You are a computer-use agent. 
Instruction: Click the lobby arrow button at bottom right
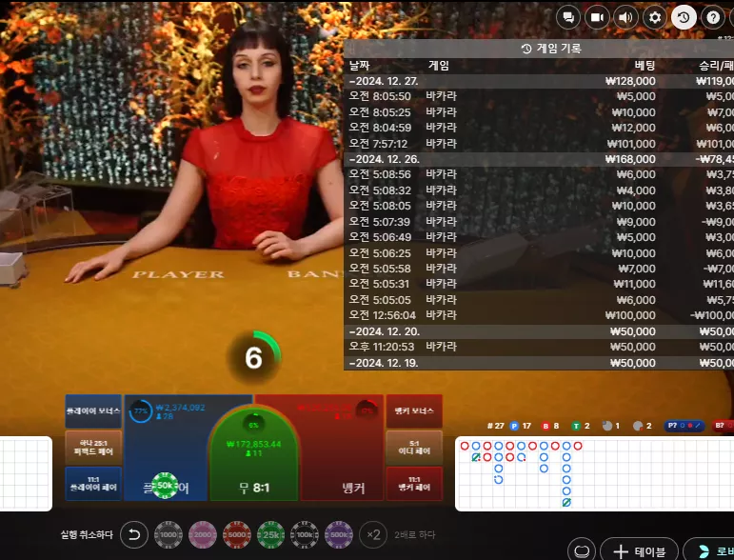pos(708,551)
